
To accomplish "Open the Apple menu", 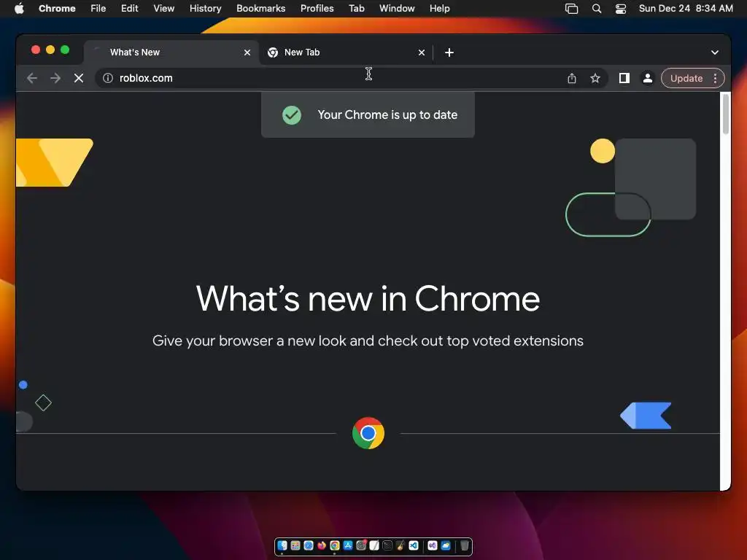I will pos(19,8).
